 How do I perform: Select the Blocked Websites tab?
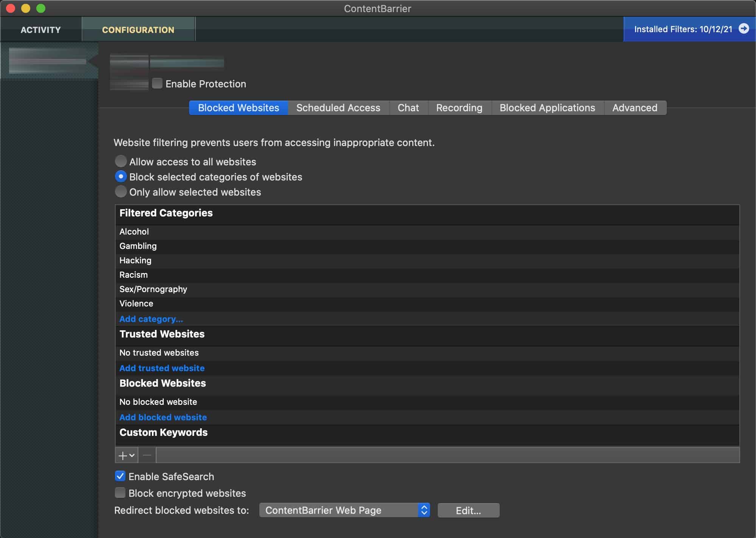[x=239, y=108]
